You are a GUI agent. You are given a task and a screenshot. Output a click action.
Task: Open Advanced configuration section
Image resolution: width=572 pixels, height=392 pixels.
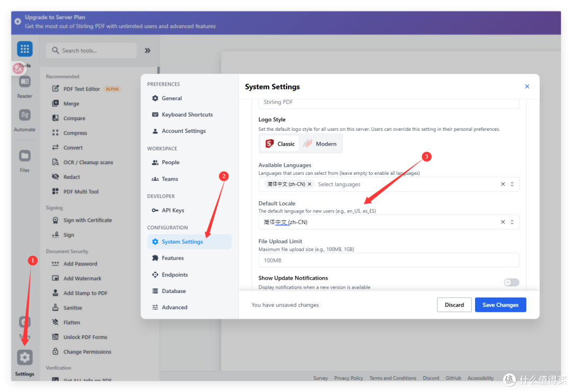[189, 307]
